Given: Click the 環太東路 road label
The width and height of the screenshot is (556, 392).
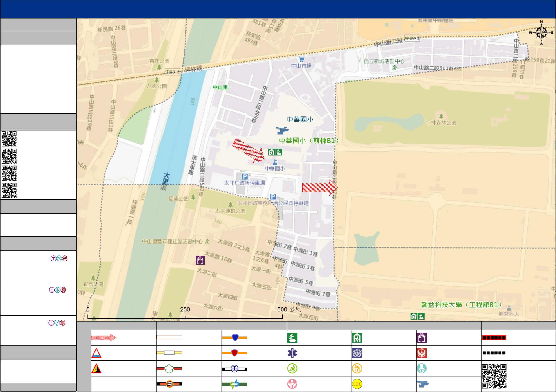Looking at the screenshot, I should [x=193, y=165].
